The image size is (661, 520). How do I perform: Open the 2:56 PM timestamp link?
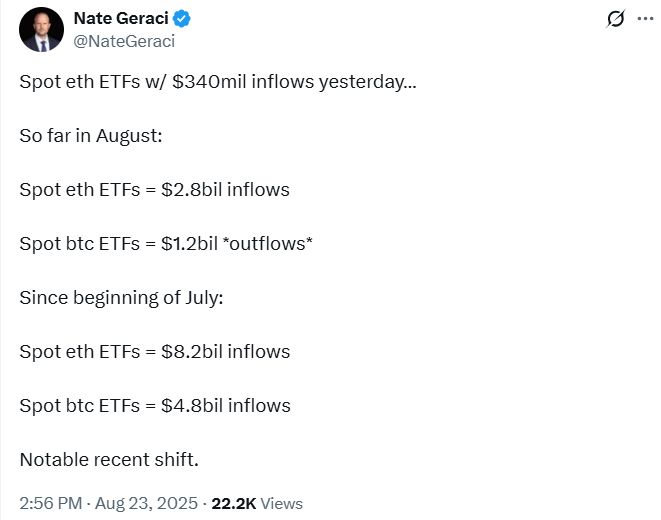click(51, 503)
